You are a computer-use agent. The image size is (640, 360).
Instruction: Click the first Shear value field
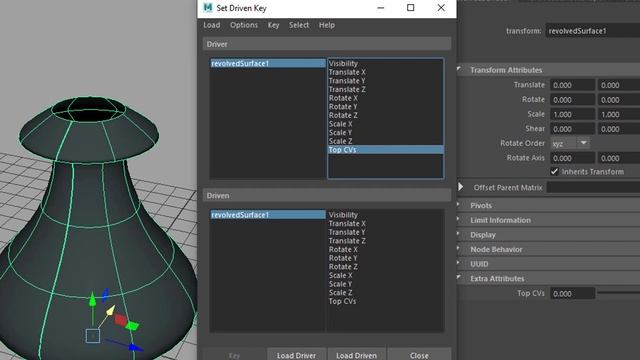tap(572, 129)
